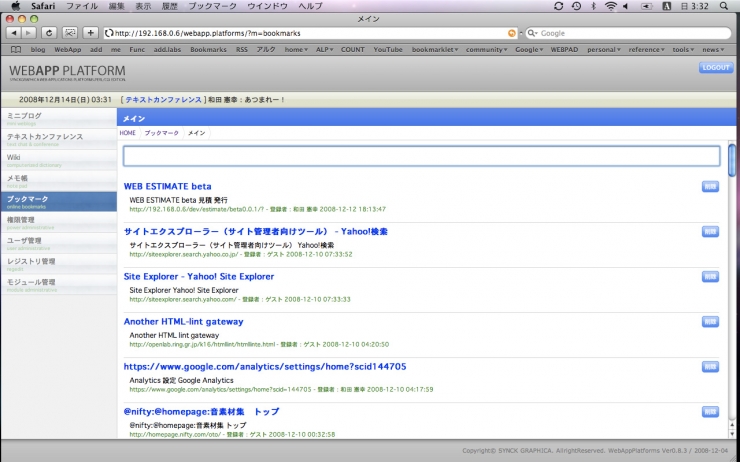Viewport: 740px width, 462px height.
Task: Open the 表示 menu
Action: pyautogui.click(x=143, y=6)
